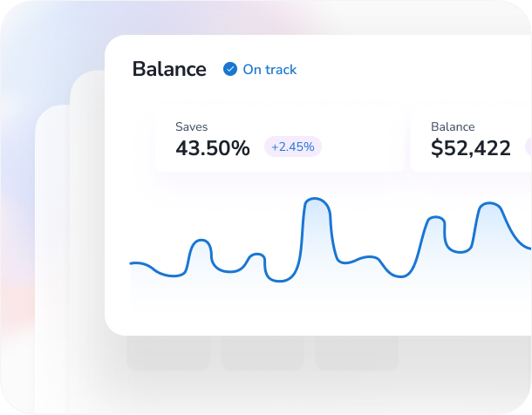Click the blue On track checkmark icon
Viewport: 532px width, 415px height.
pyautogui.click(x=230, y=69)
